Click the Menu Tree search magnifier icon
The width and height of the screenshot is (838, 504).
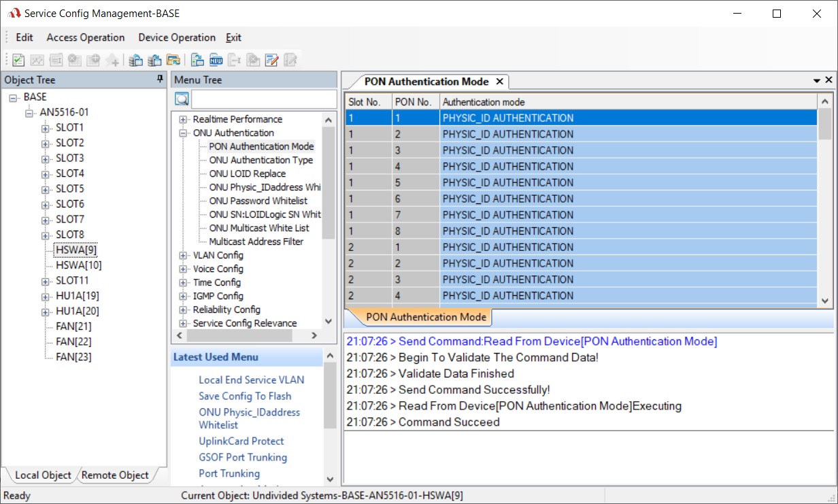pos(182,100)
